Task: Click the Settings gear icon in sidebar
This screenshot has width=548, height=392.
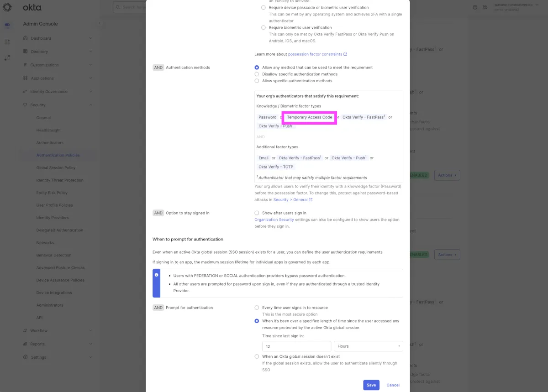Action: point(26,357)
